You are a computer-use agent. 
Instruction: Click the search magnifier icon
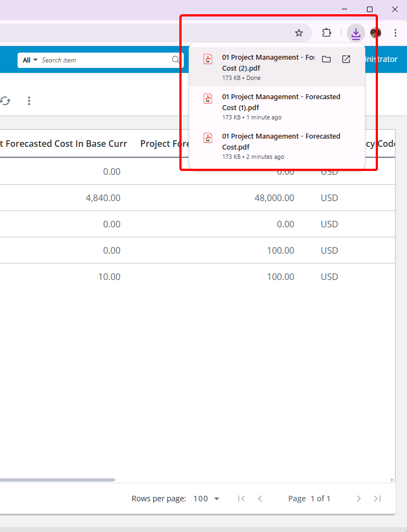point(176,60)
